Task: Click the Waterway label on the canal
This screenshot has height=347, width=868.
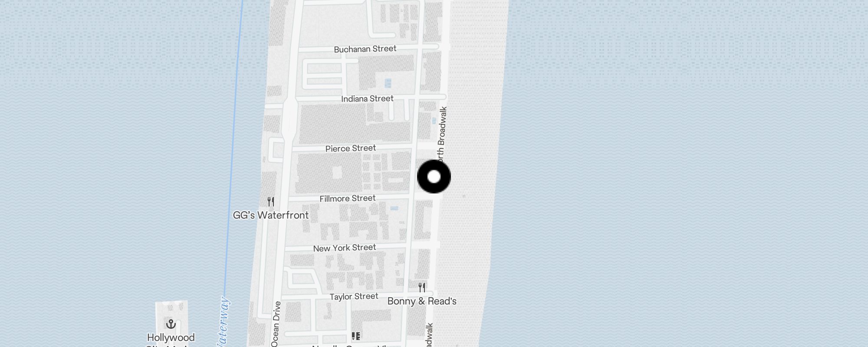Action: pos(224,321)
